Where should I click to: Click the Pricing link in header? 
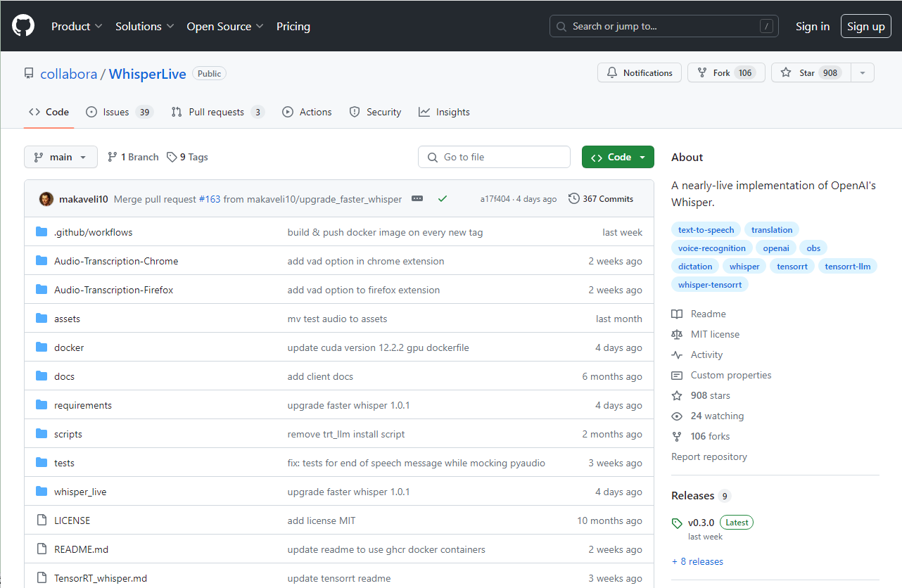pos(293,26)
